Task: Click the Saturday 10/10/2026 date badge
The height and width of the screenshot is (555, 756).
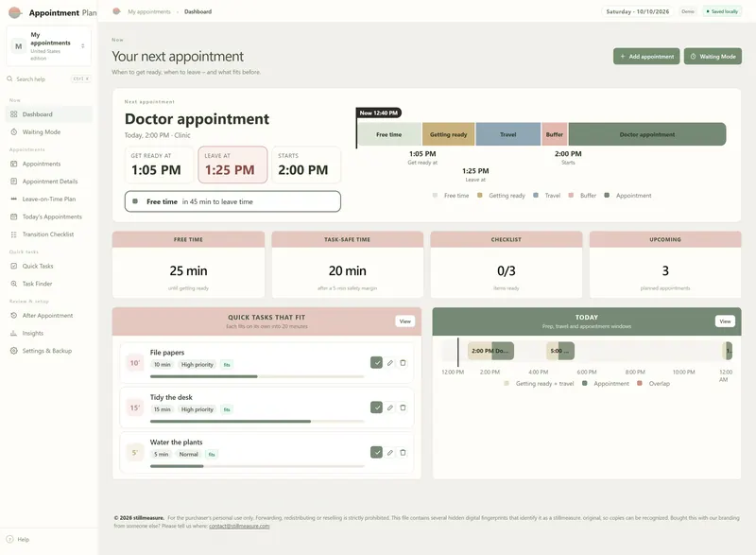Action: (637, 11)
